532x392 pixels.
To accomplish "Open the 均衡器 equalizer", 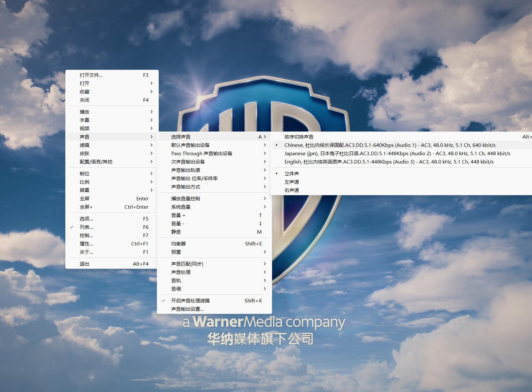I will 214,244.
